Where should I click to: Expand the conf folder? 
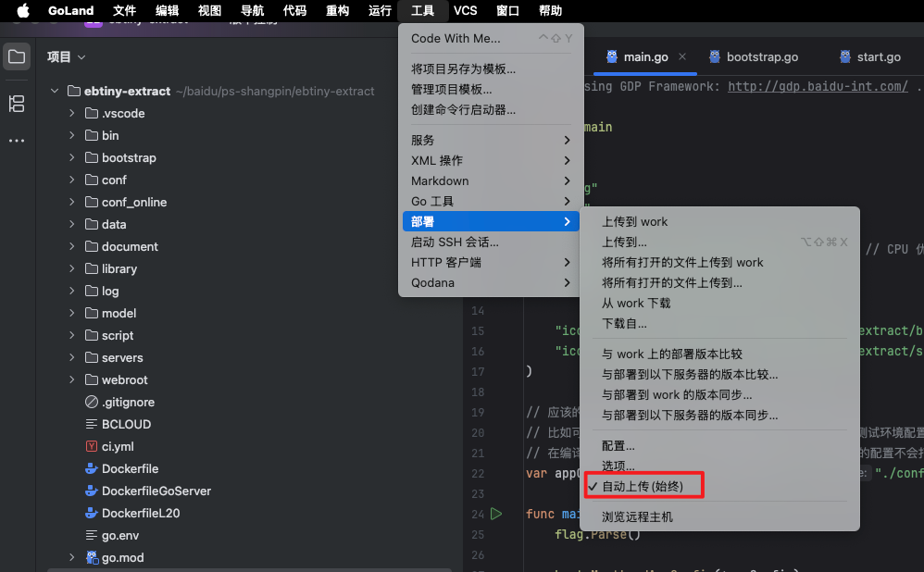[71, 180]
